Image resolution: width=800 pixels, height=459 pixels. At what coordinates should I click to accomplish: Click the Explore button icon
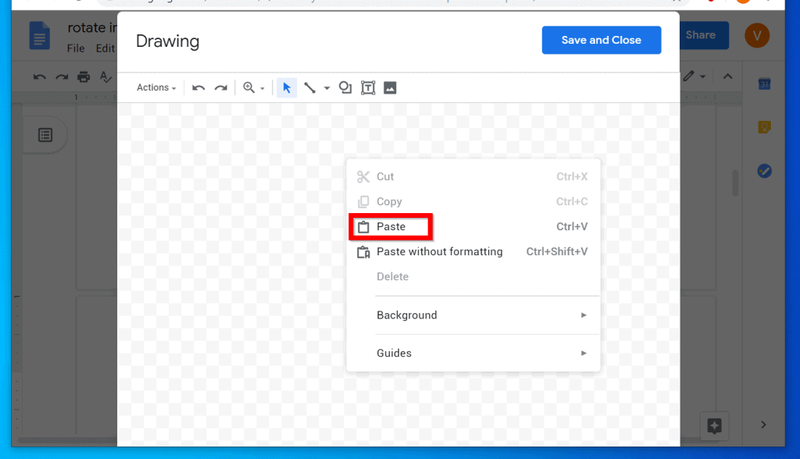714,426
